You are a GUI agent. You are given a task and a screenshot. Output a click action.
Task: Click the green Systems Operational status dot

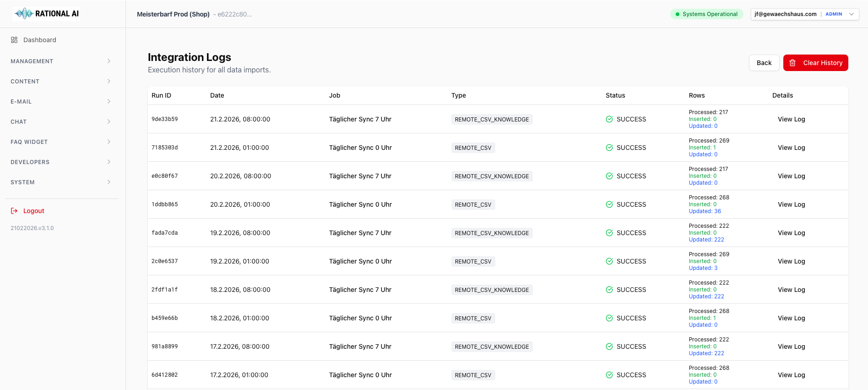(x=678, y=14)
